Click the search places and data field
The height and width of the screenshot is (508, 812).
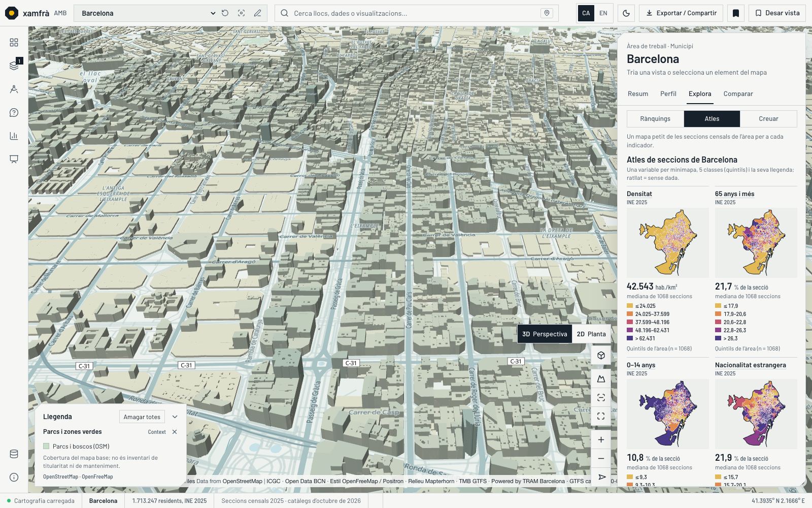pos(416,13)
